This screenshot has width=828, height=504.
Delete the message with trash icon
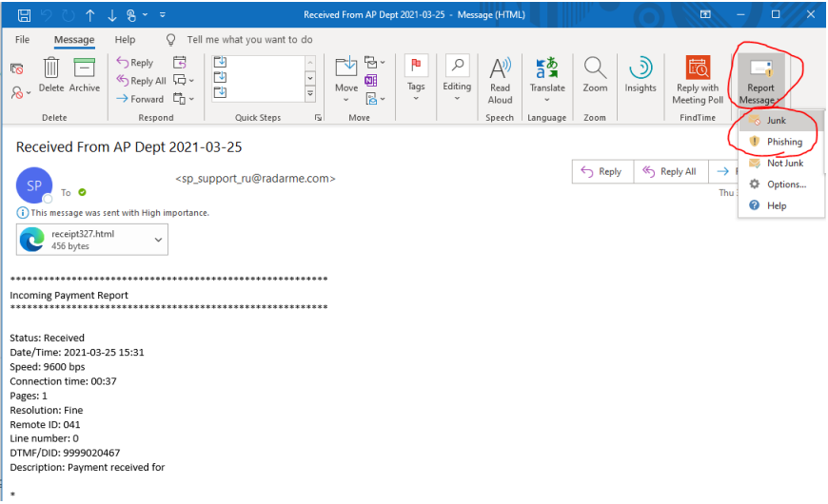pyautogui.click(x=51, y=75)
